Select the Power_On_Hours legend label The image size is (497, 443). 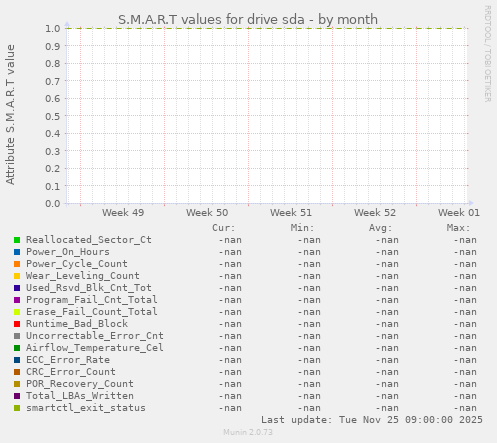pyautogui.click(x=68, y=252)
